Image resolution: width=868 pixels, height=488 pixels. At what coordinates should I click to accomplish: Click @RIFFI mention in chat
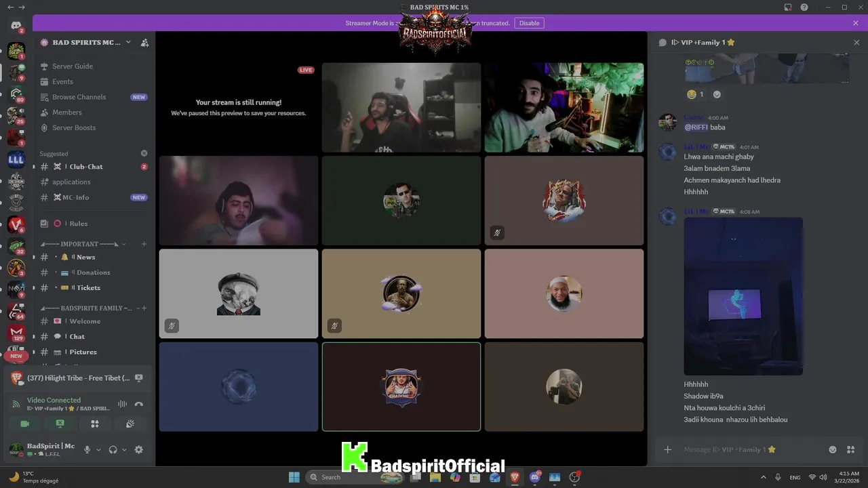pyautogui.click(x=696, y=127)
